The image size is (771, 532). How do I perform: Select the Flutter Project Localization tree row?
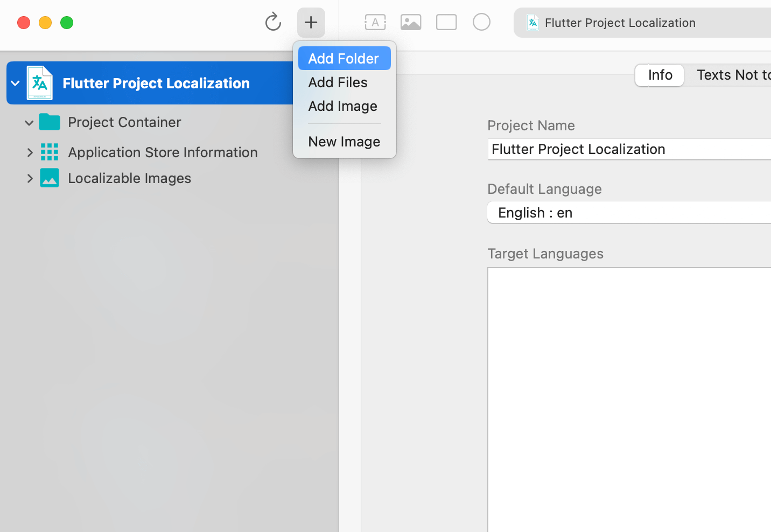point(150,83)
